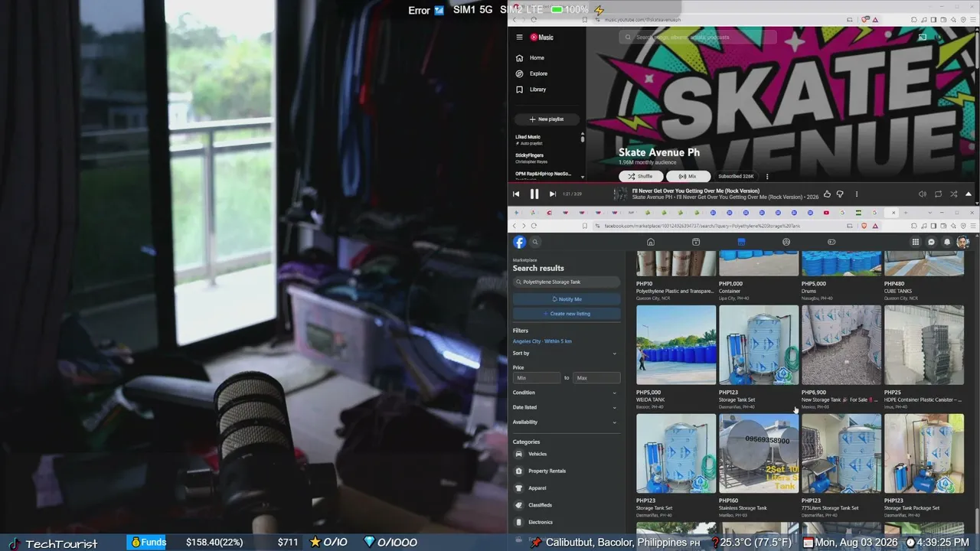Open the Facebook Gaming tab
980x551 pixels.
[x=831, y=242]
